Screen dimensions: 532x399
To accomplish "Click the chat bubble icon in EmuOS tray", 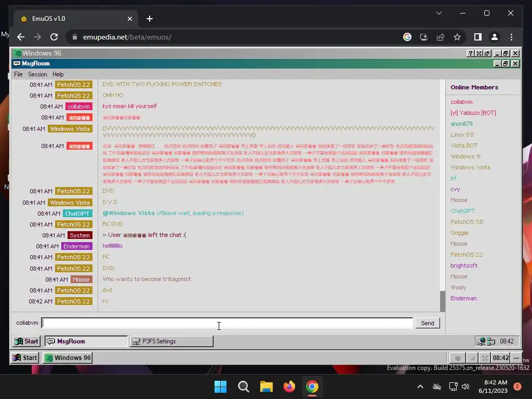I will pos(458,358).
